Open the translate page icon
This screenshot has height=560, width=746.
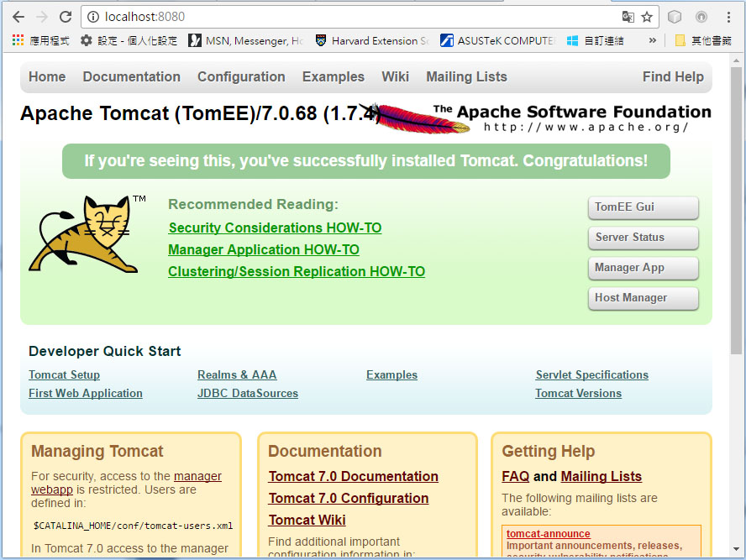click(x=628, y=17)
